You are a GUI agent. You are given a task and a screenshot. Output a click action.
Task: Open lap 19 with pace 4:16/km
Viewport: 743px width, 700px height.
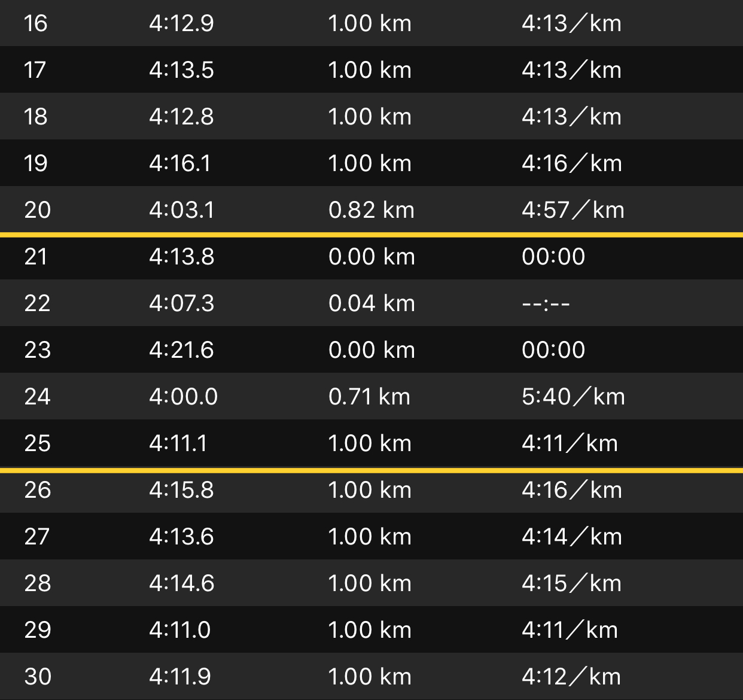[x=371, y=163]
